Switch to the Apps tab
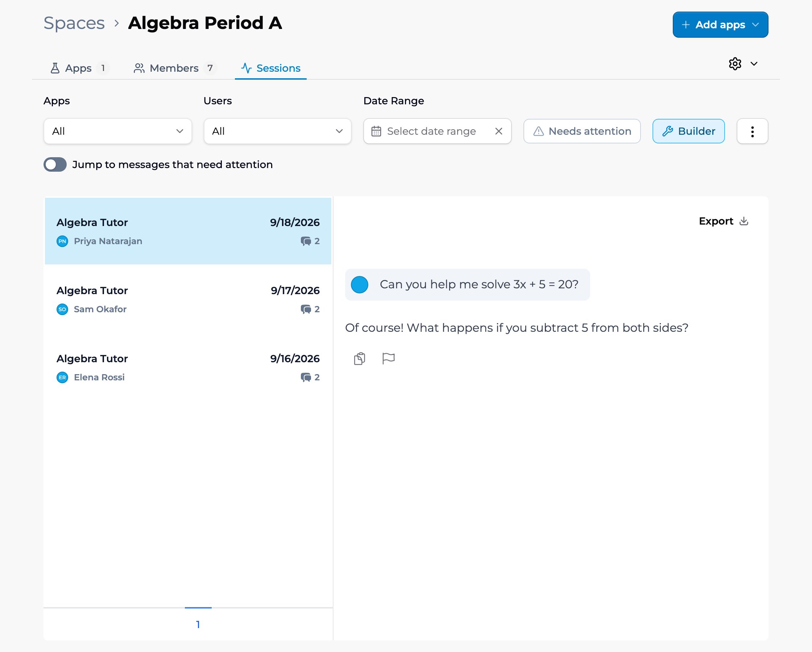Screen dimensions: 812x652 pyautogui.click(x=79, y=68)
